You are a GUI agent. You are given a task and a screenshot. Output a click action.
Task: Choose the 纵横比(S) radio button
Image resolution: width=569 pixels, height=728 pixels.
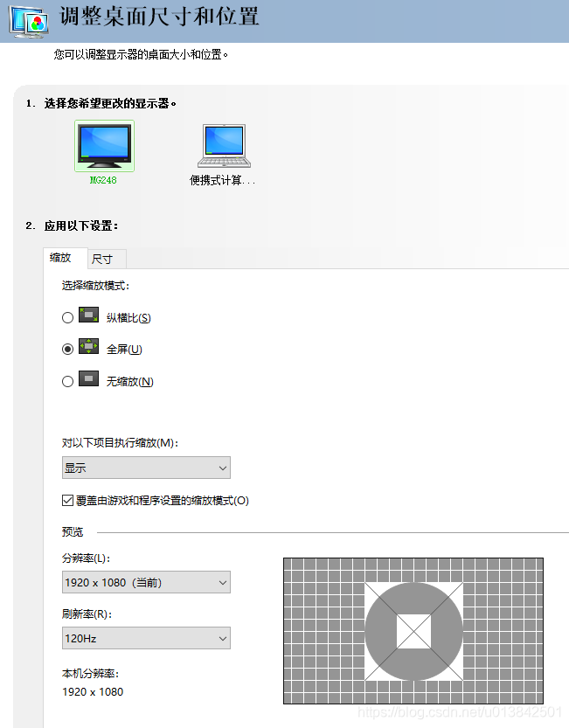[x=68, y=317]
